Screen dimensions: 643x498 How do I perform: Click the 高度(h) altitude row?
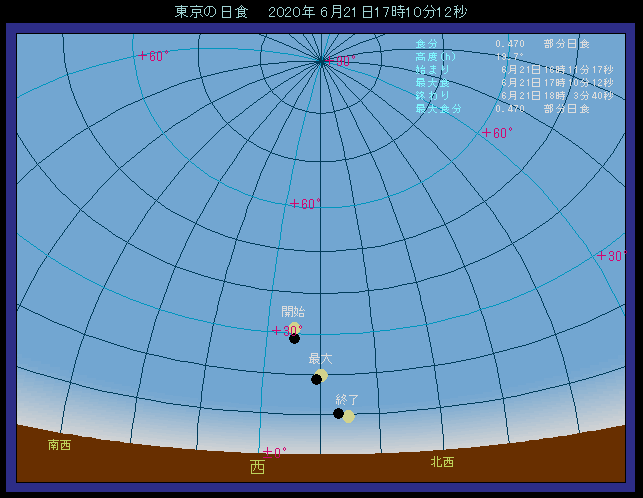(470, 56)
